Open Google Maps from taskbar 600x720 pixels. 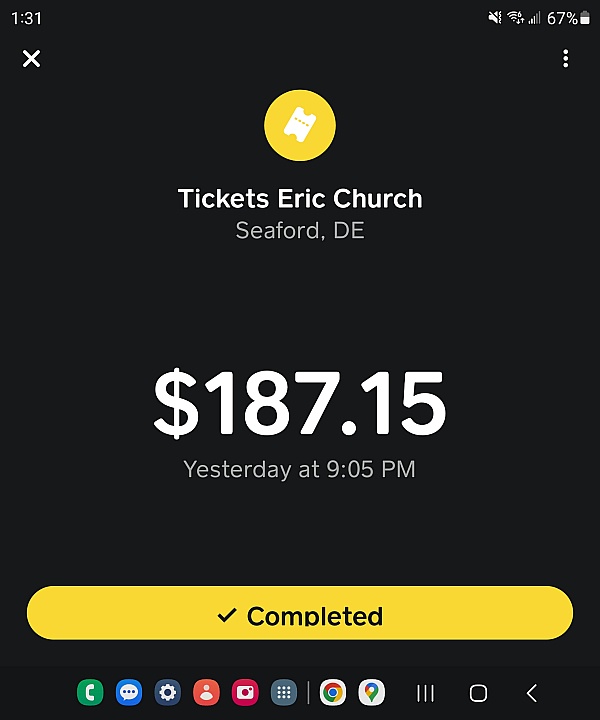pos(372,692)
